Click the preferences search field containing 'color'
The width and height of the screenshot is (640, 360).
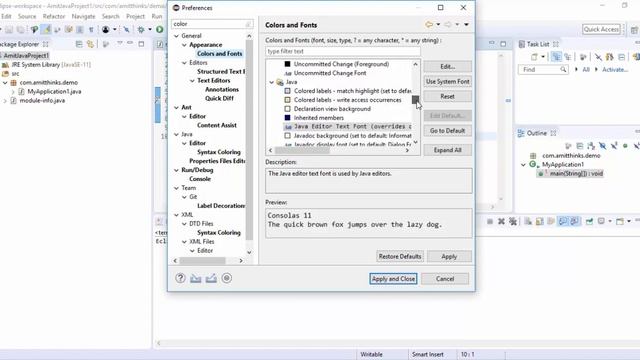coord(212,24)
